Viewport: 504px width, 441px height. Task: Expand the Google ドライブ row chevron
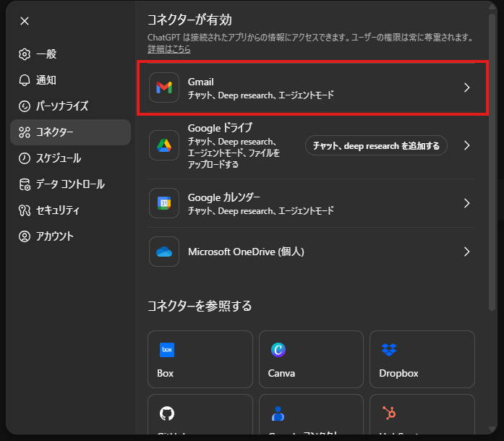pyautogui.click(x=466, y=145)
